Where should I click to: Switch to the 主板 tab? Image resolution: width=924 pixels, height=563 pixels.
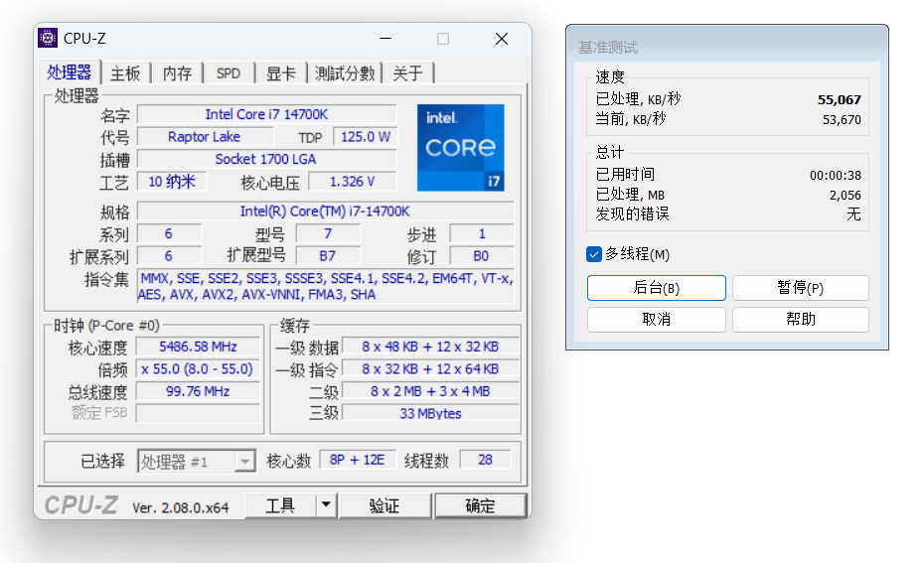point(125,73)
